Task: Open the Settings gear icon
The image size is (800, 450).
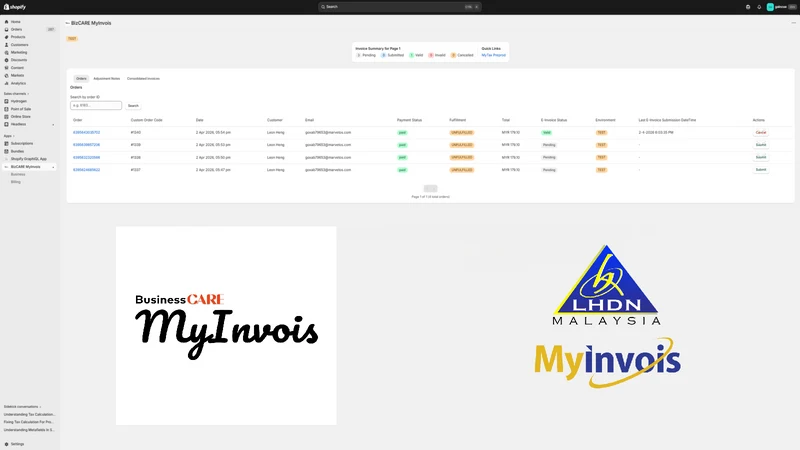Action: coord(7,444)
